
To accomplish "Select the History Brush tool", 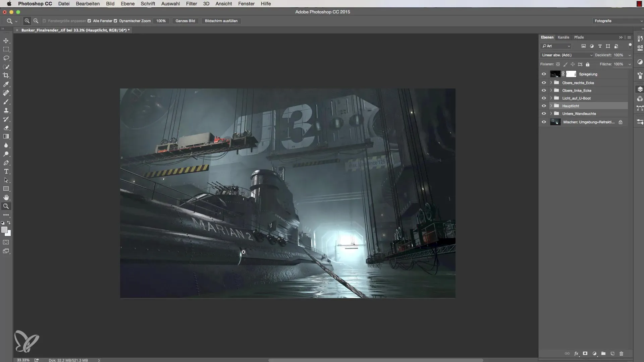I will pyautogui.click(x=6, y=119).
